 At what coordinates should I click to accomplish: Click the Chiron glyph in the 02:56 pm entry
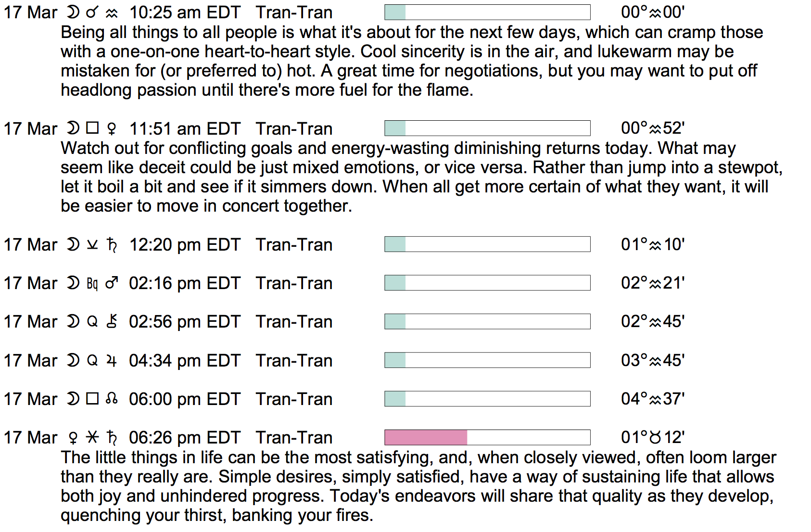(x=112, y=321)
